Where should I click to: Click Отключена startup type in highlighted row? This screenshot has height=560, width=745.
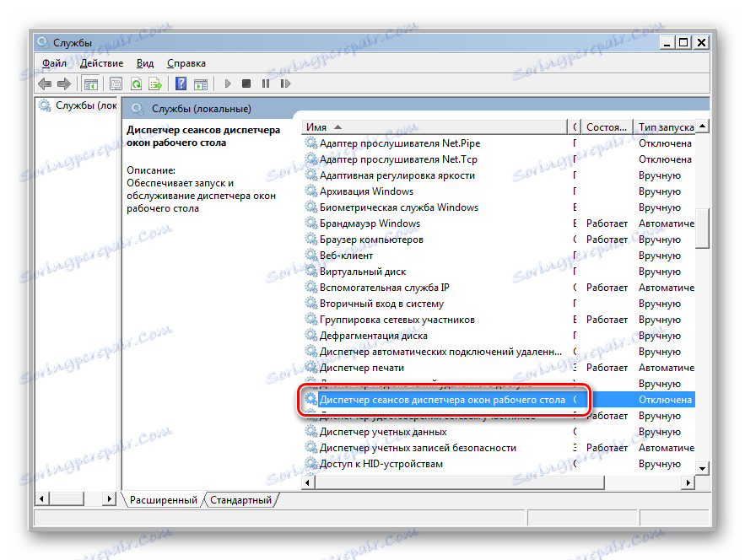tap(665, 400)
